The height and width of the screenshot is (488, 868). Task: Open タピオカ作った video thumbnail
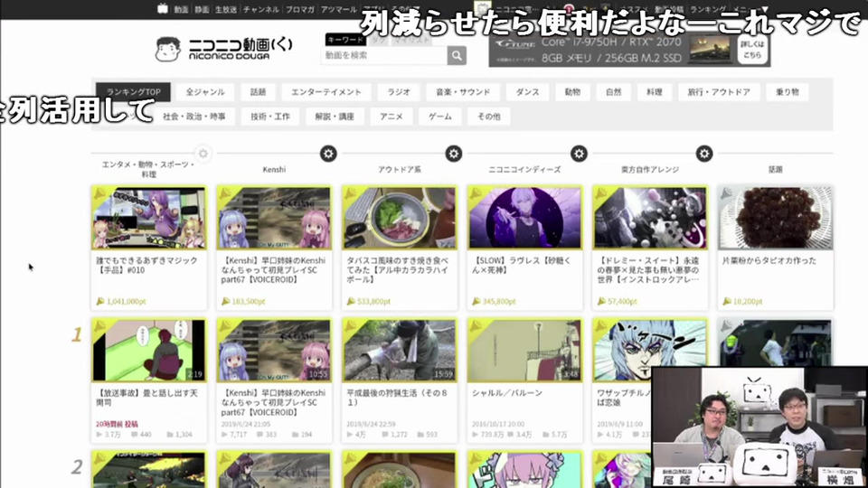tap(775, 218)
